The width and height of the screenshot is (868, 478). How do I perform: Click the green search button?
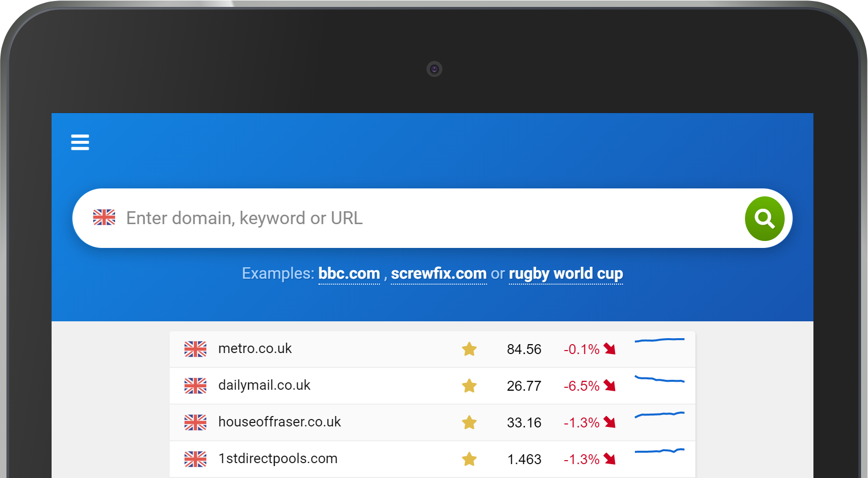point(764,219)
